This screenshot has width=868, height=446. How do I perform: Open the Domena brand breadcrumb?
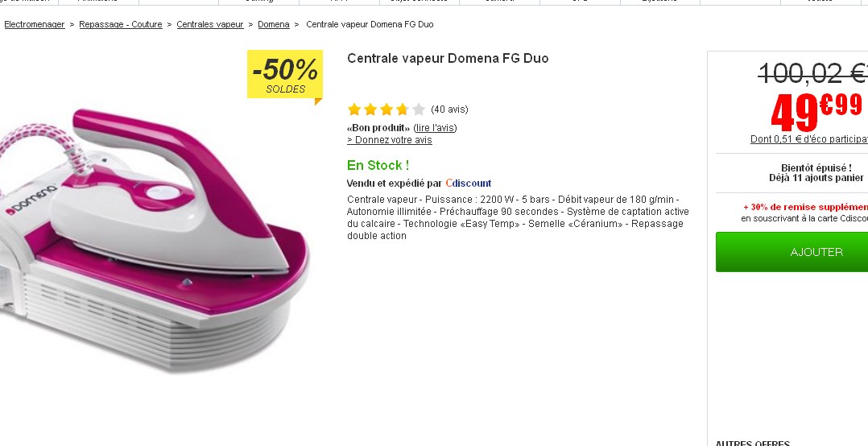274,25
